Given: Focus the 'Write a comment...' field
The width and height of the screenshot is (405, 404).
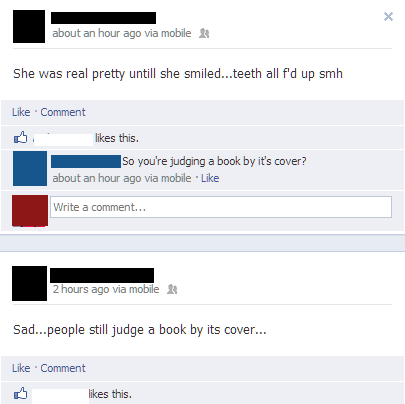Looking at the screenshot, I should pyautogui.click(x=221, y=207).
